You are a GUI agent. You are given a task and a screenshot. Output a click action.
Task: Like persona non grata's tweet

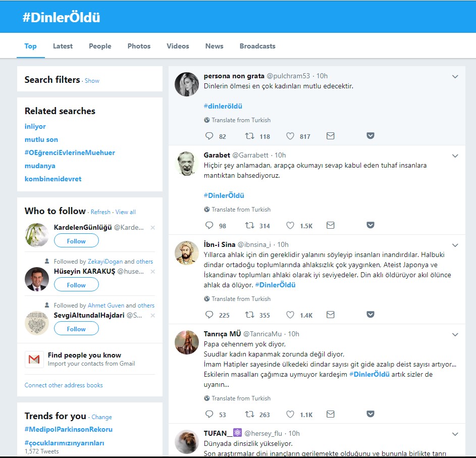click(290, 136)
